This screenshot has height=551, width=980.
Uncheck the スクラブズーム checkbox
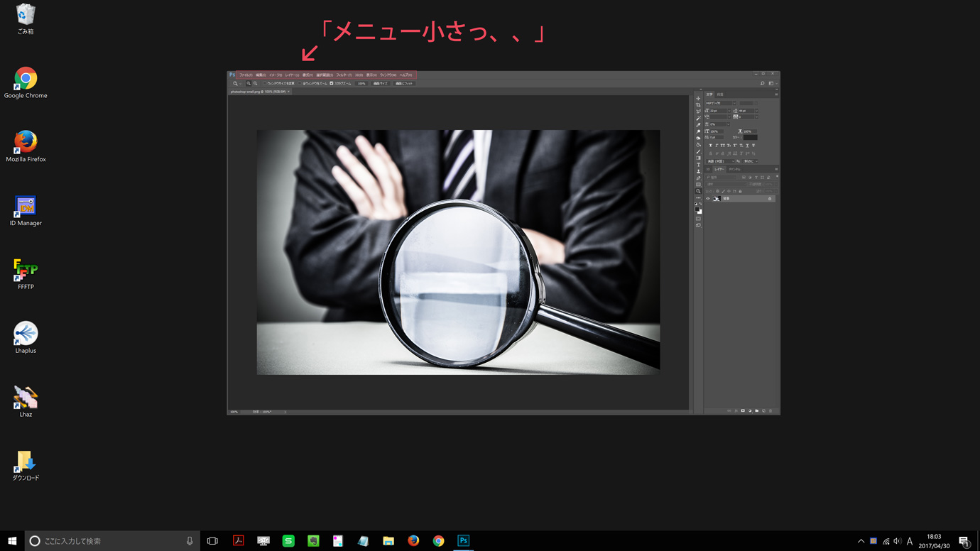tap(332, 84)
